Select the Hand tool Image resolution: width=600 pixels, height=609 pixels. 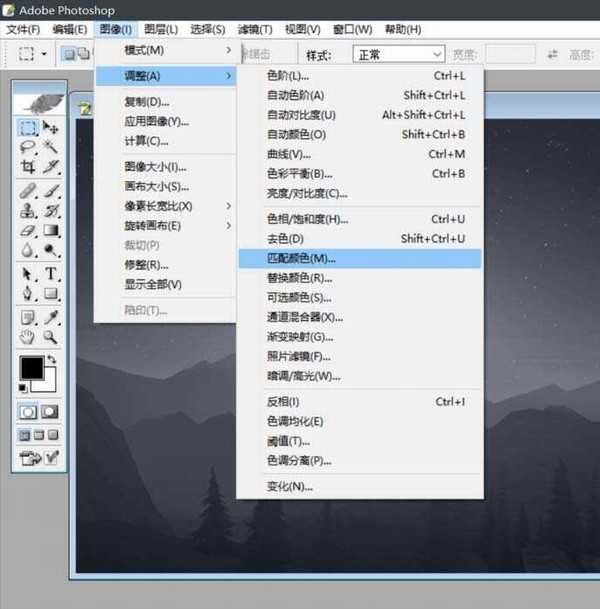28,337
